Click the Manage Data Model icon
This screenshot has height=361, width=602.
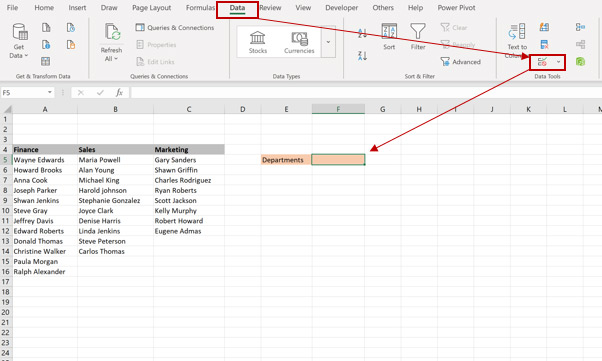click(x=580, y=61)
